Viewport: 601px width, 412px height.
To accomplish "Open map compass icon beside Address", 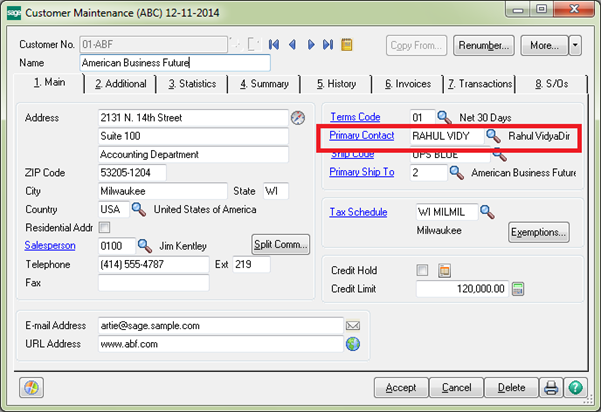I will click(298, 118).
